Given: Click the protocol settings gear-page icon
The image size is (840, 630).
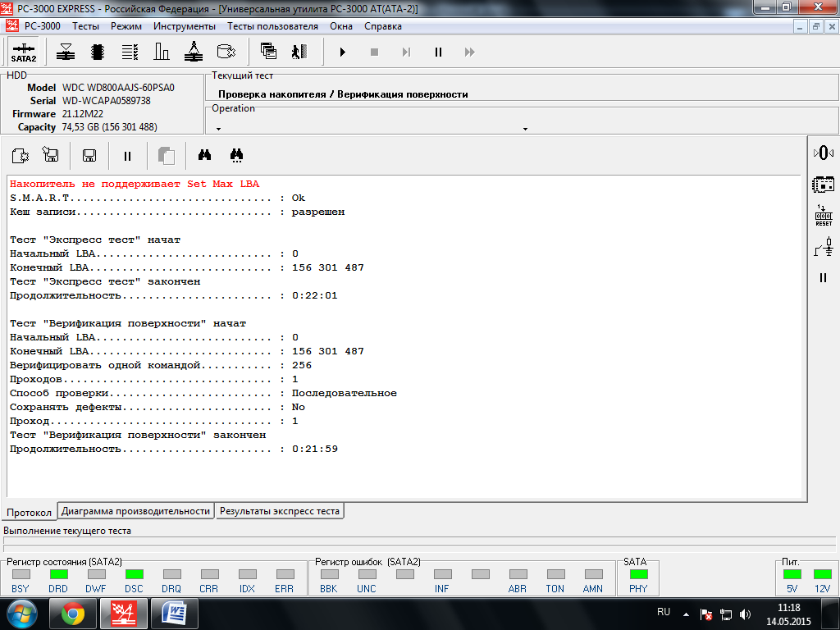Looking at the screenshot, I should coord(21,156).
